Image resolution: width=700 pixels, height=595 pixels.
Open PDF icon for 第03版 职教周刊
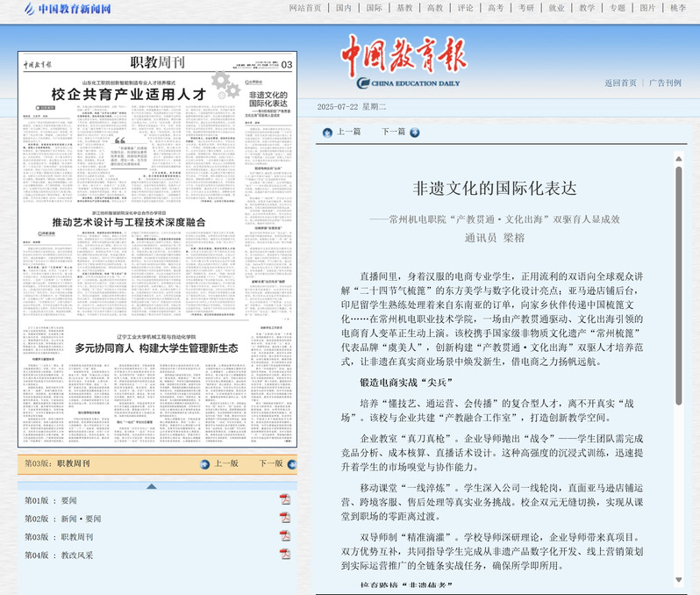(x=285, y=536)
